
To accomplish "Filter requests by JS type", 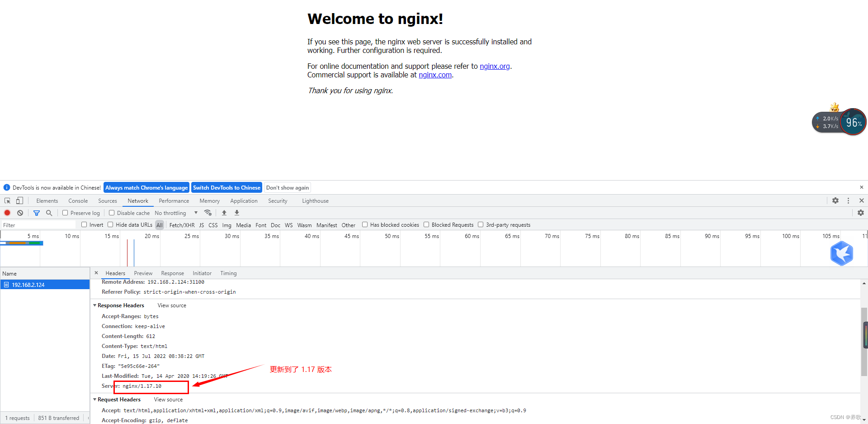I will coord(202,225).
